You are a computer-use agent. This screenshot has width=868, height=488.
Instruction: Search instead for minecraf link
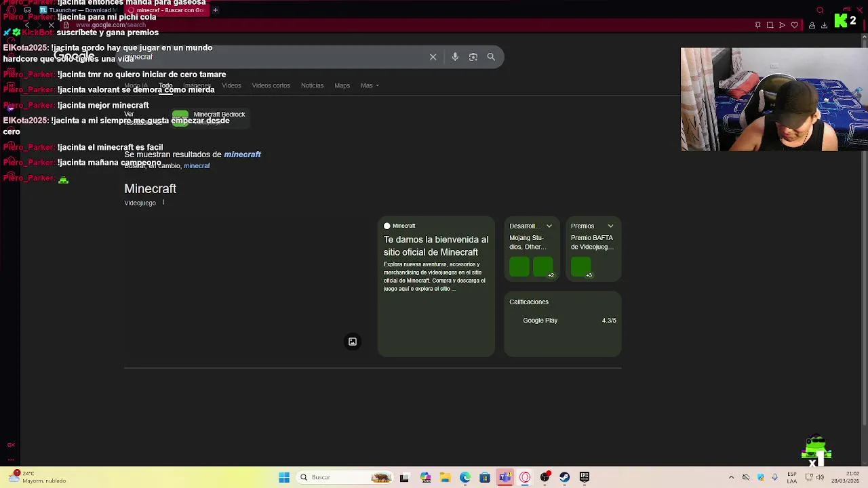tap(197, 166)
